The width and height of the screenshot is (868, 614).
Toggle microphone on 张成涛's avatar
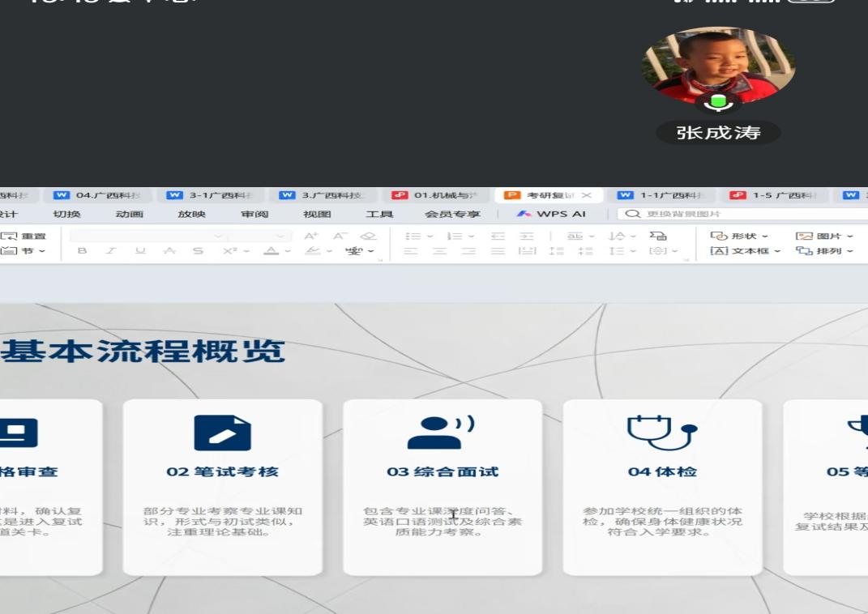pos(717,102)
